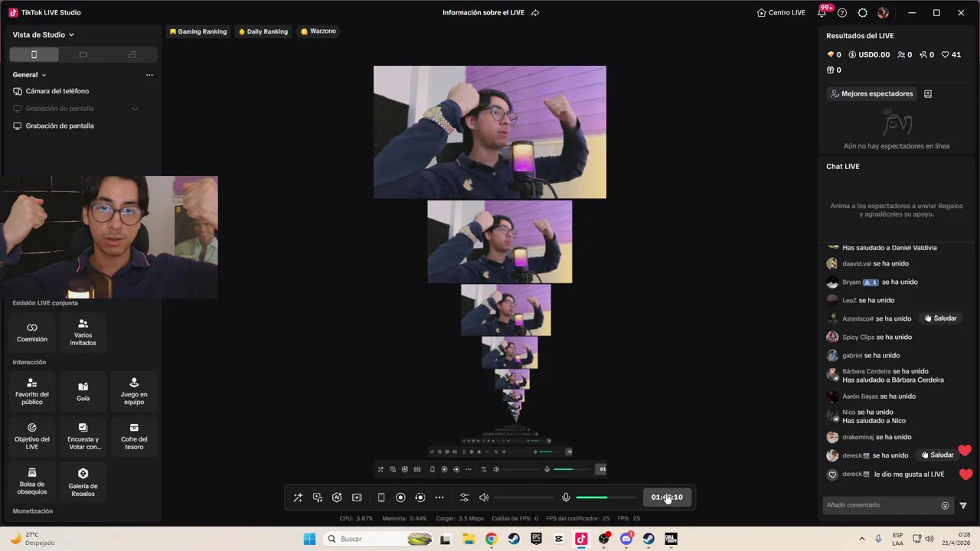Open the Warzone tag
Viewport: 980px width, 551px height.
coord(318,31)
